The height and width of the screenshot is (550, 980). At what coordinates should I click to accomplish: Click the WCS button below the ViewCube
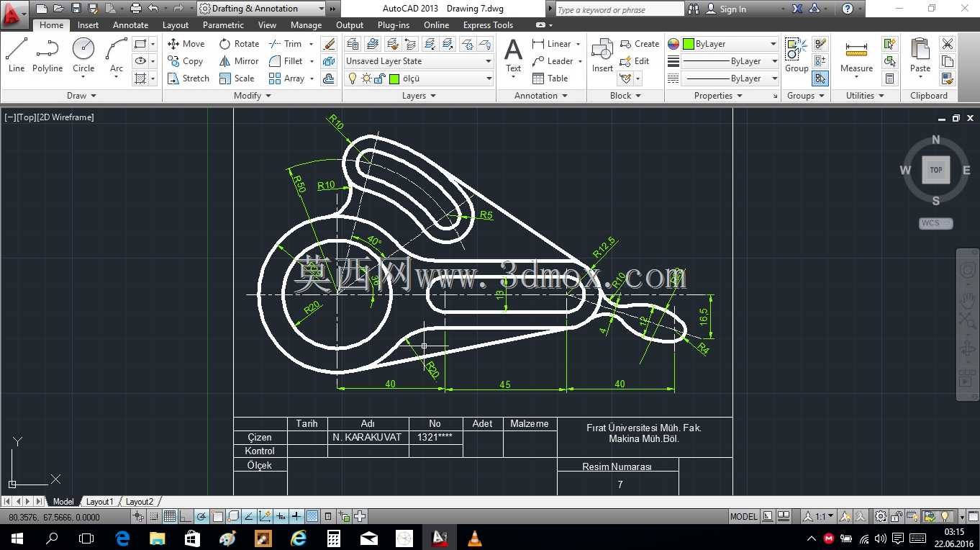935,223
